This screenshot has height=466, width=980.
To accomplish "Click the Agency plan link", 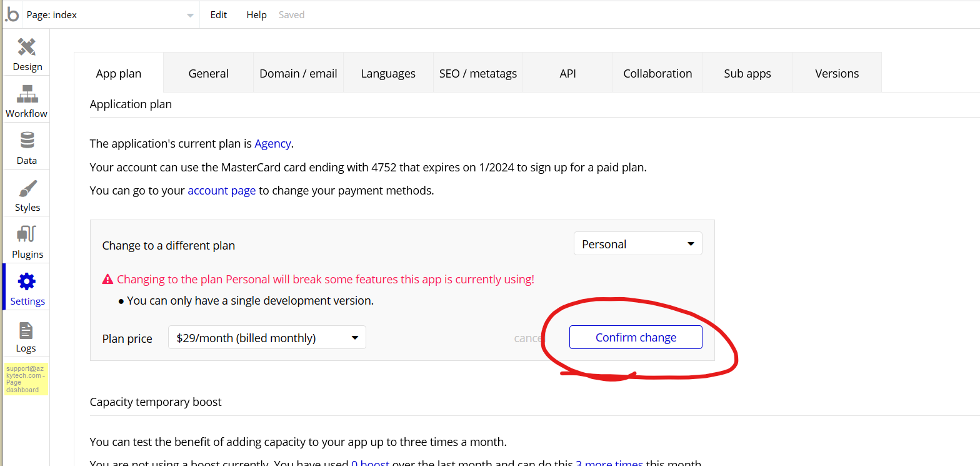I will pos(272,144).
